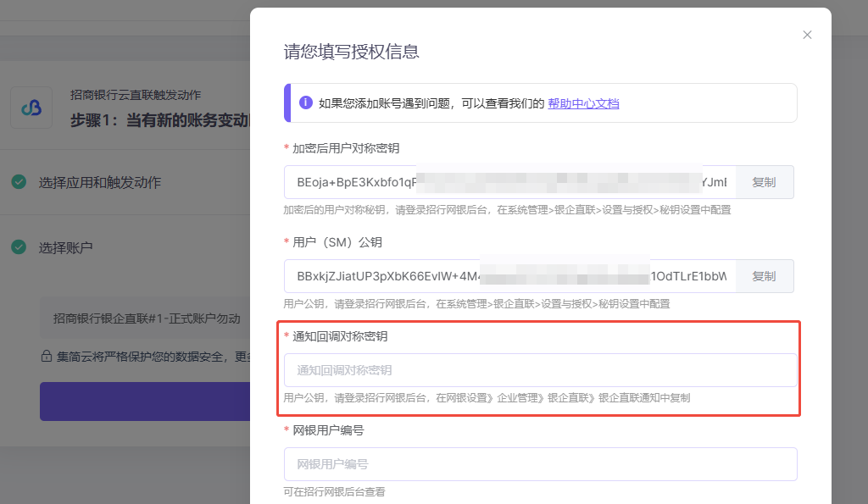The width and height of the screenshot is (868, 504).
Task: Copy the encrypted user symmetric key
Action: (x=764, y=182)
